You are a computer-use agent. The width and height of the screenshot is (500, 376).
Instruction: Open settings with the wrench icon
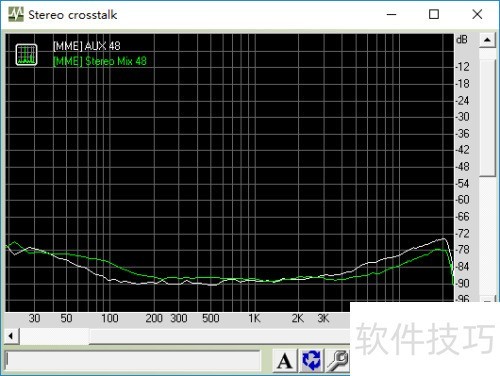(x=337, y=361)
